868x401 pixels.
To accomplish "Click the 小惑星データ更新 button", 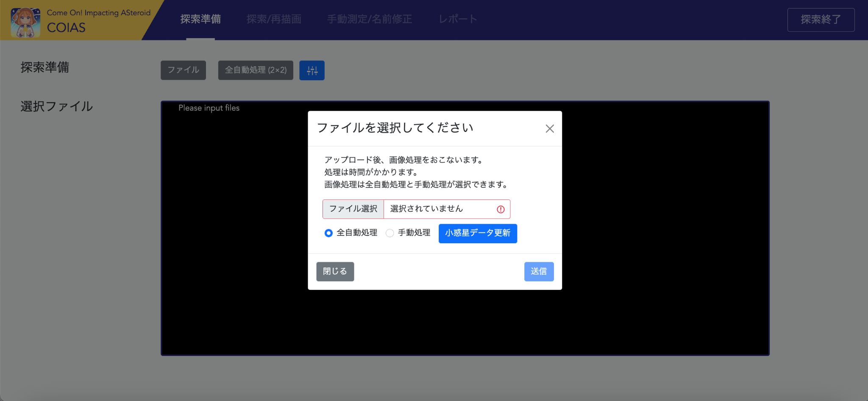I will pyautogui.click(x=478, y=233).
